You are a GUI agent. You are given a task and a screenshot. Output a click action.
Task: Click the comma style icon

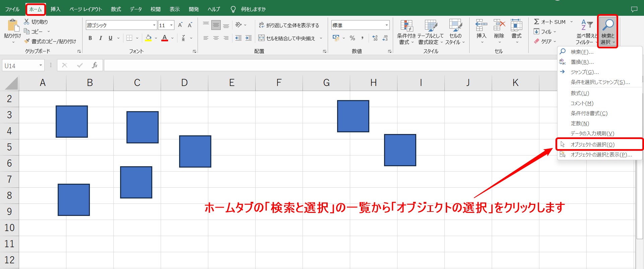pos(363,38)
